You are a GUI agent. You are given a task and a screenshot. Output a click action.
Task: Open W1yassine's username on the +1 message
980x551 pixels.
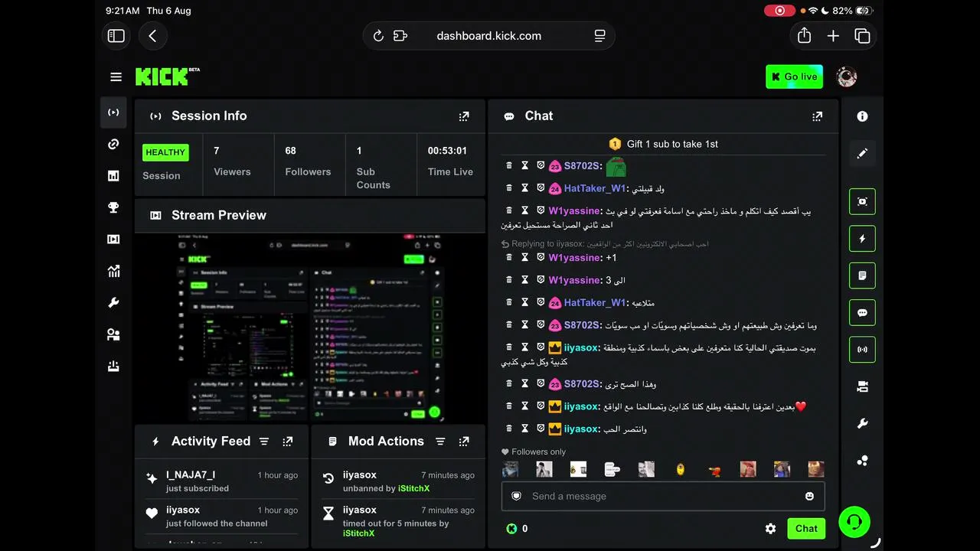coord(574,258)
